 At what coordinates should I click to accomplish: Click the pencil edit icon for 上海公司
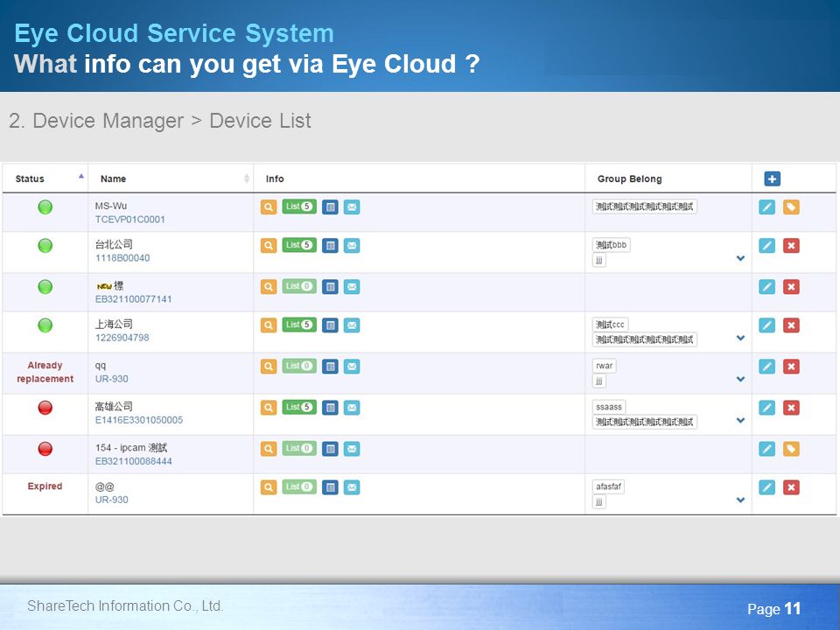pos(767,325)
